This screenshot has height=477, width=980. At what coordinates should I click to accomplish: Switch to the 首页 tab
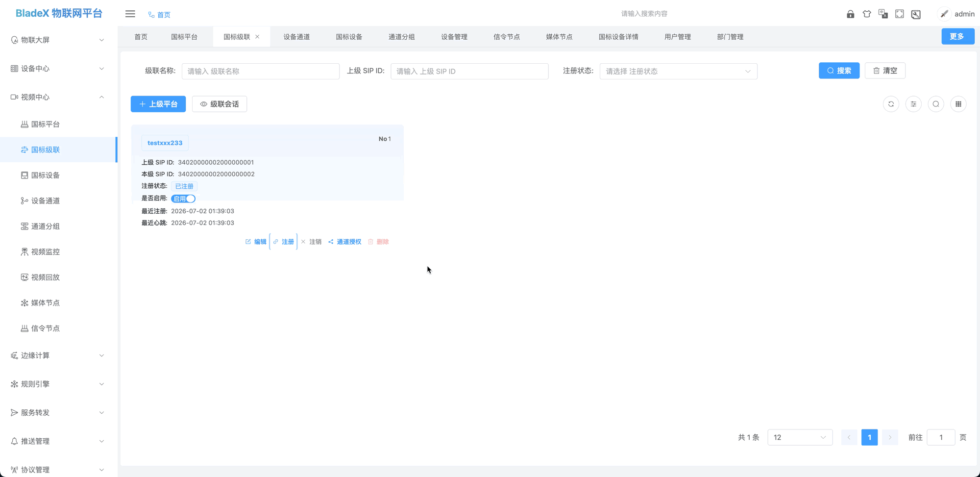(141, 37)
